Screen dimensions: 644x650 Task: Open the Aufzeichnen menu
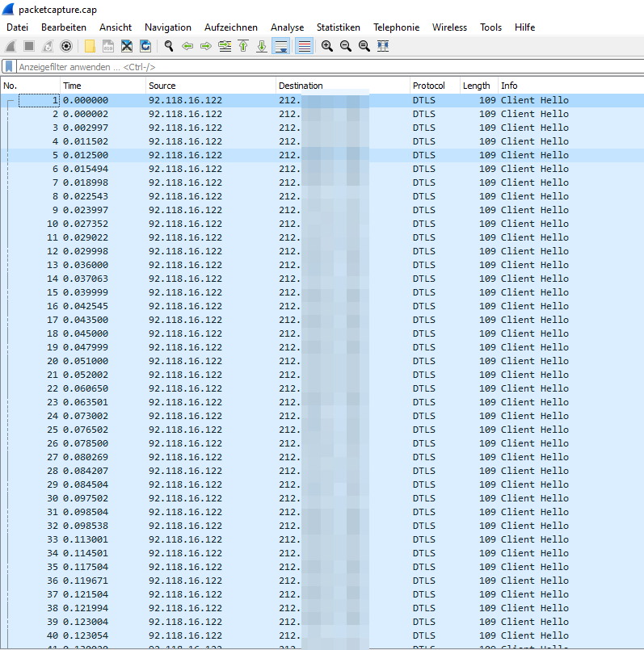click(x=231, y=27)
